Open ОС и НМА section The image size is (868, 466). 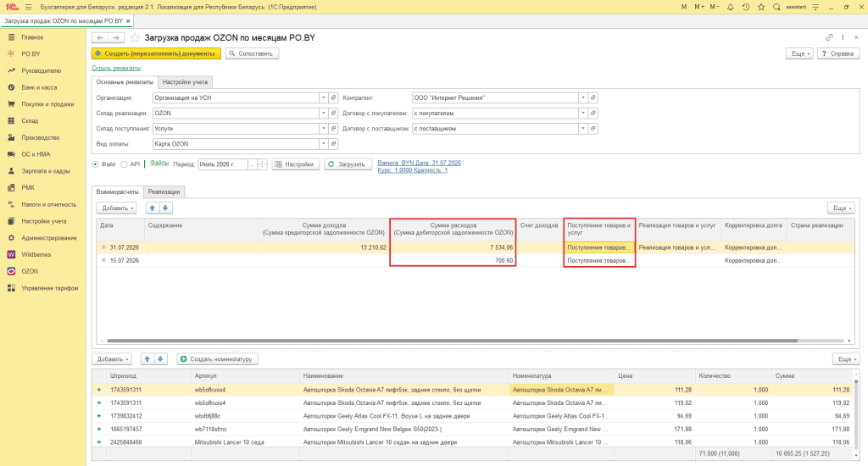(36, 154)
